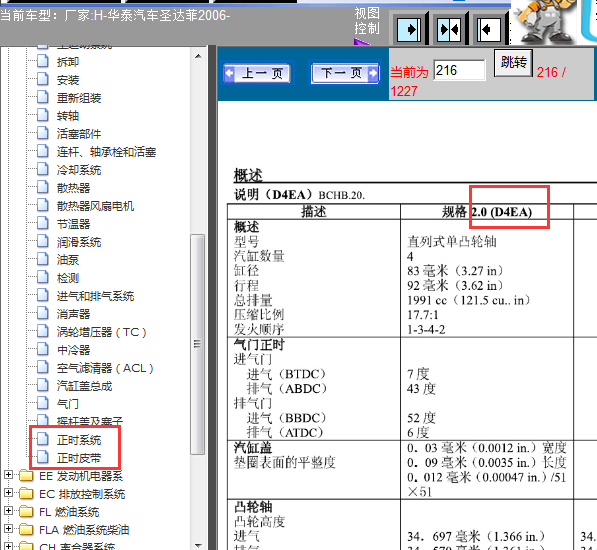Open the 安装 document in the tree
Screen dimensions: 597x550
68,80
